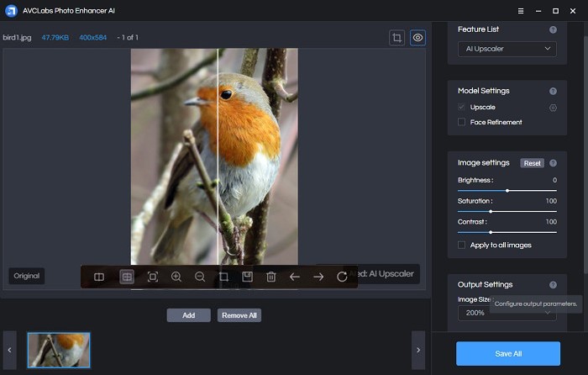
Task: Toggle the preview eye icon
Action: click(x=417, y=38)
